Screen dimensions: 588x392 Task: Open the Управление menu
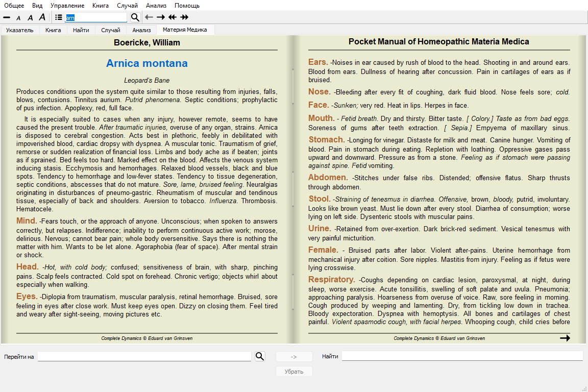[67, 6]
